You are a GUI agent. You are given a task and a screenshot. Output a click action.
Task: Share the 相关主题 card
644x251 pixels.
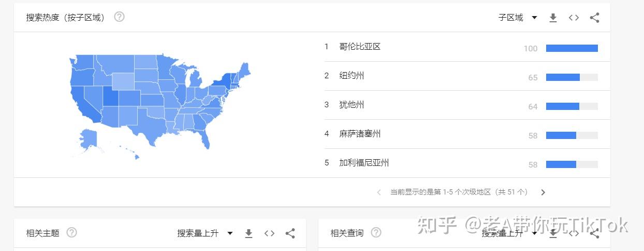pos(290,233)
